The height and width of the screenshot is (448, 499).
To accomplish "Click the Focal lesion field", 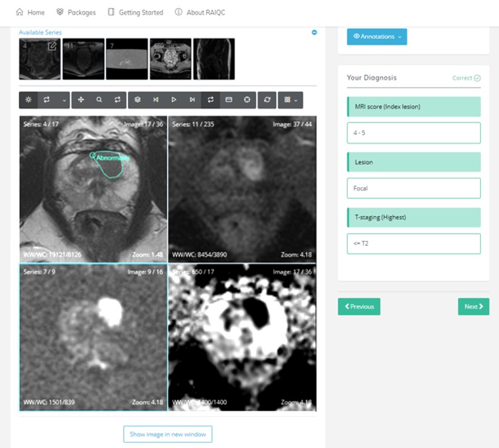I will pyautogui.click(x=414, y=189).
